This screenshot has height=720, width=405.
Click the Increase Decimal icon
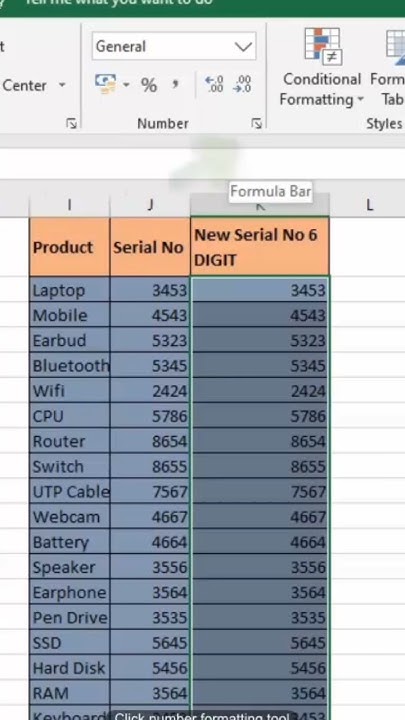(214, 85)
